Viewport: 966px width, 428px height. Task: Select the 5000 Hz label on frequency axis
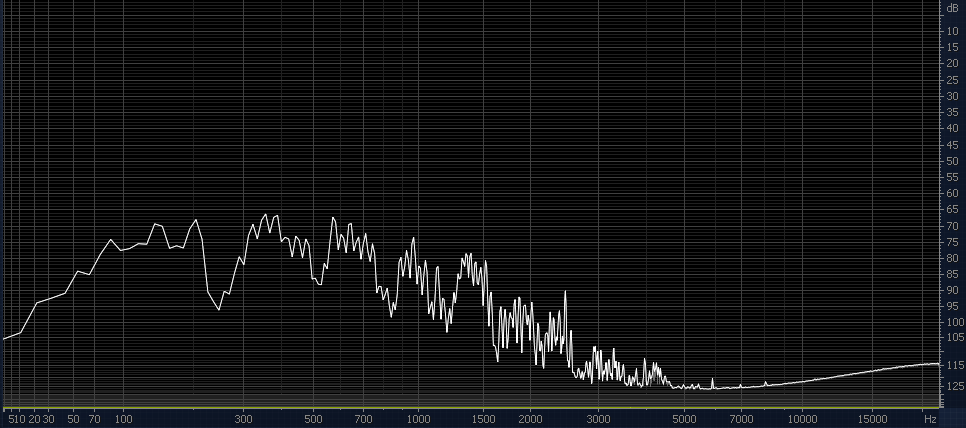coord(684,418)
